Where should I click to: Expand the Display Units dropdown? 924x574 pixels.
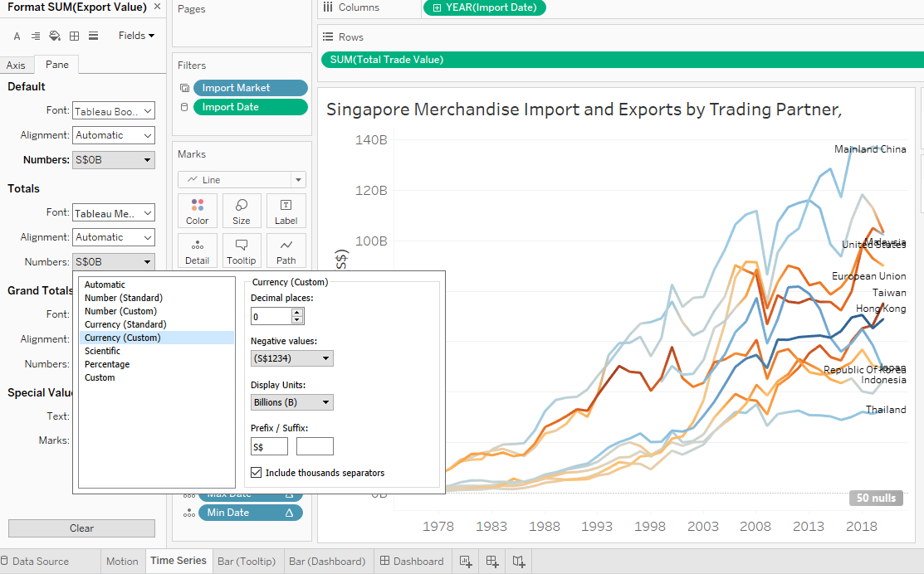point(291,402)
